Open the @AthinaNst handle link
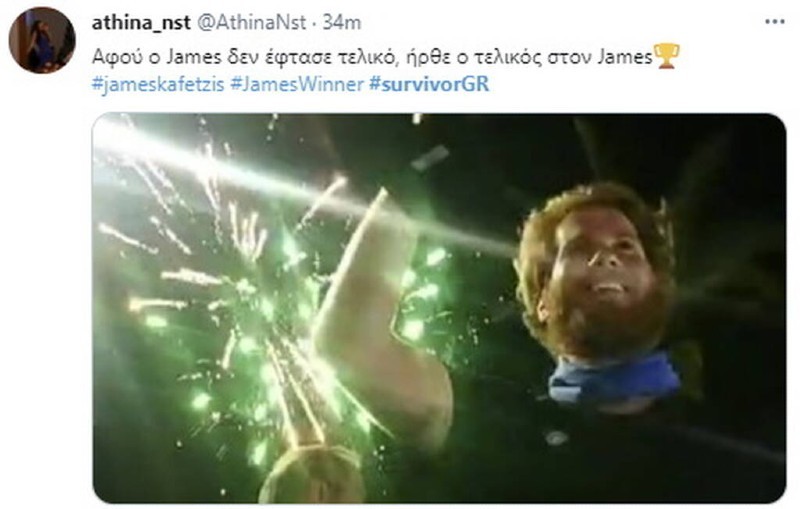The height and width of the screenshot is (509, 800). [252, 22]
